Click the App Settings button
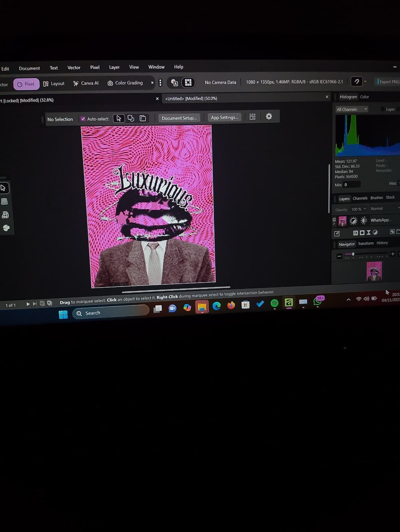This screenshot has width=400, height=532. [225, 117]
